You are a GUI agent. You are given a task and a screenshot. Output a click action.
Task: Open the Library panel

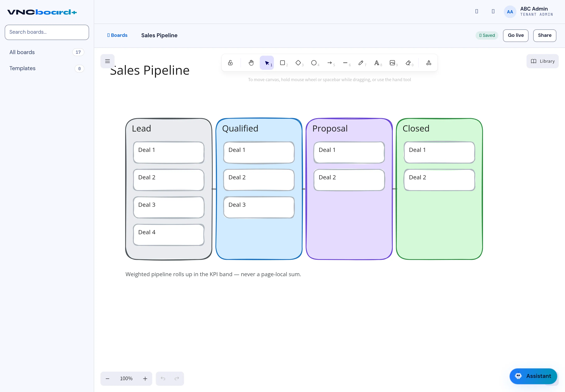(x=542, y=61)
